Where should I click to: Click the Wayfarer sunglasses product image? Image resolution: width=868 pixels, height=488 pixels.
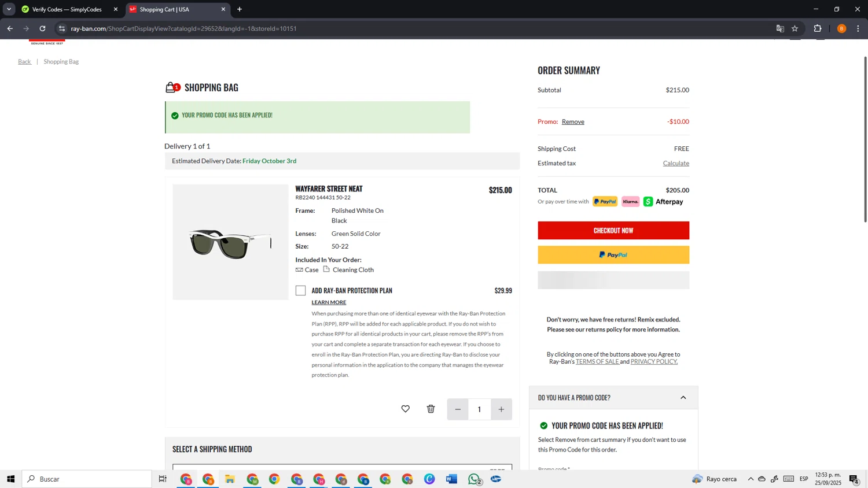pyautogui.click(x=230, y=242)
